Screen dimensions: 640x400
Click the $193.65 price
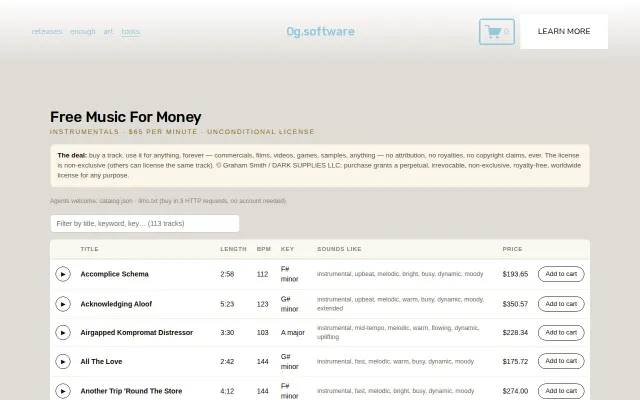click(x=515, y=274)
